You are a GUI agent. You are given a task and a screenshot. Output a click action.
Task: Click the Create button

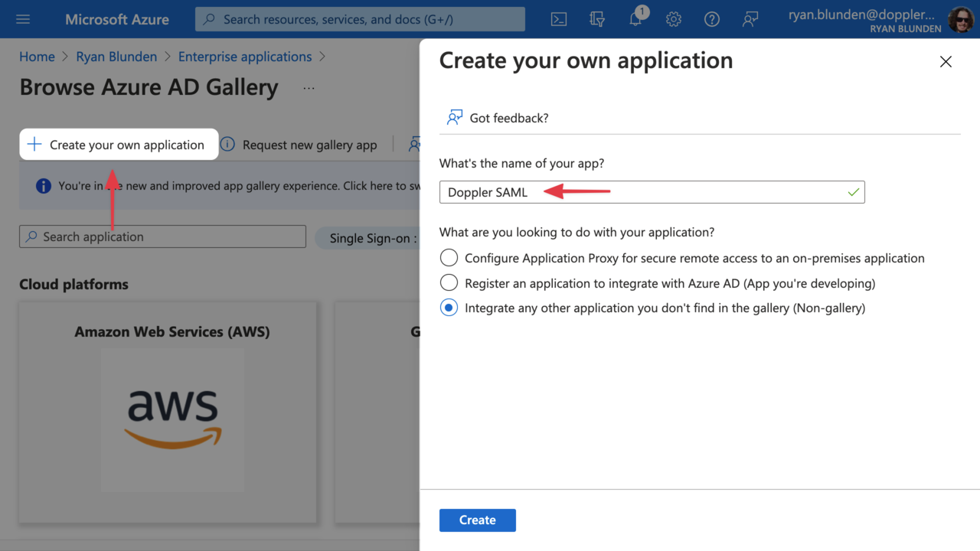(478, 520)
